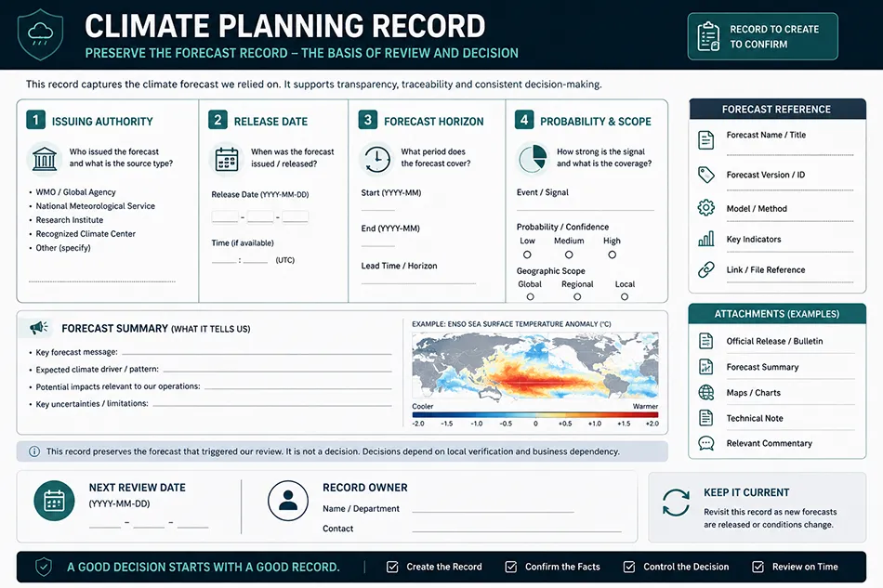Click the Model / Method gear icon
883x588 pixels.
[x=705, y=208]
